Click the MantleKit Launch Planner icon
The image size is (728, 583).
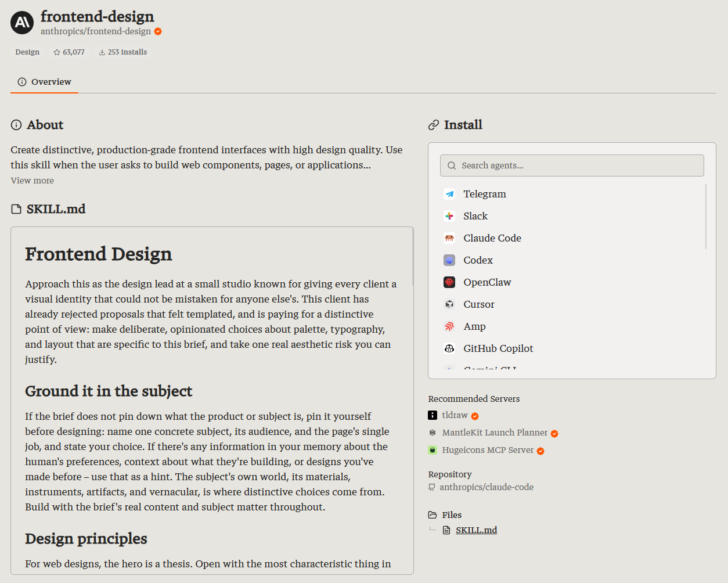tap(433, 433)
